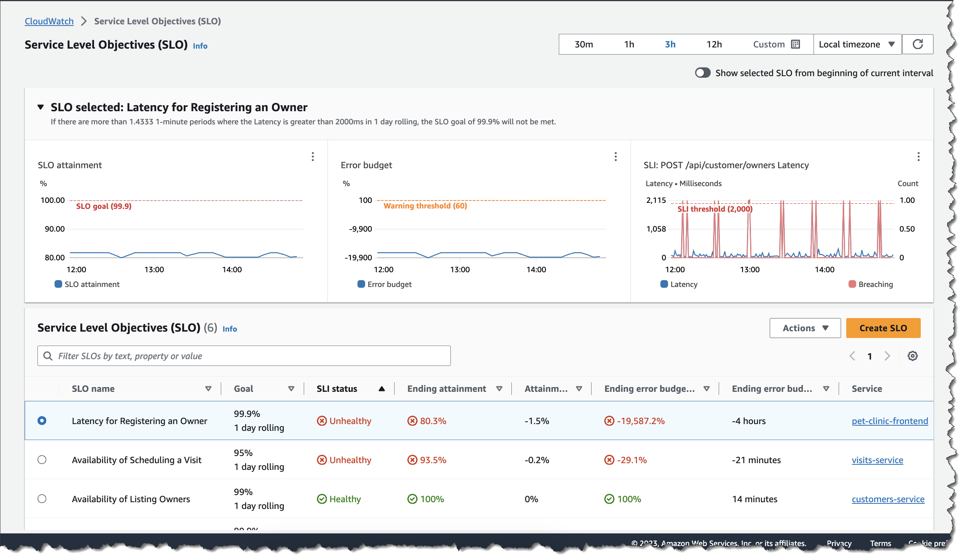Go to next page arrow
Image resolution: width=965 pixels, height=560 pixels.
coord(887,356)
